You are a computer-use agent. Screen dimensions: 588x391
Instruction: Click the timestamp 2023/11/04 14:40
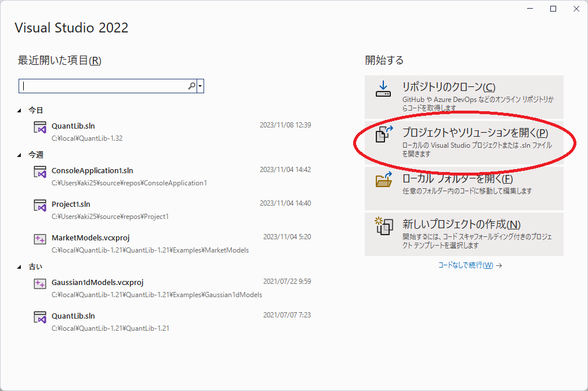[x=285, y=203]
